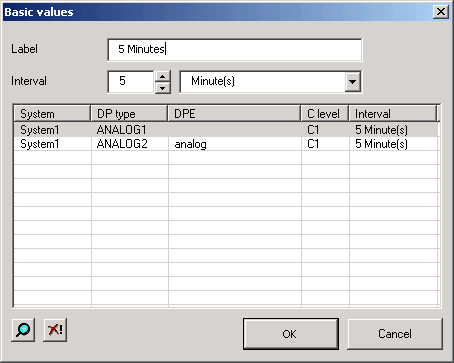454x363 pixels.
Task: Click the DPE column header
Action: (x=234, y=114)
